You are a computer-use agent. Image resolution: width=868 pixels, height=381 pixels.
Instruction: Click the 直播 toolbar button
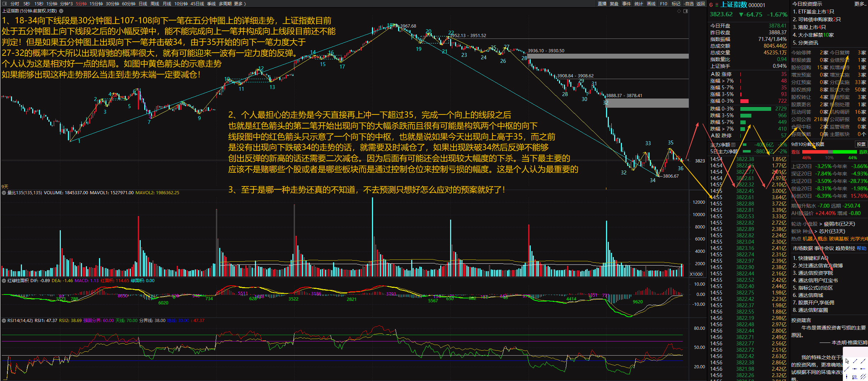click(602, 4)
